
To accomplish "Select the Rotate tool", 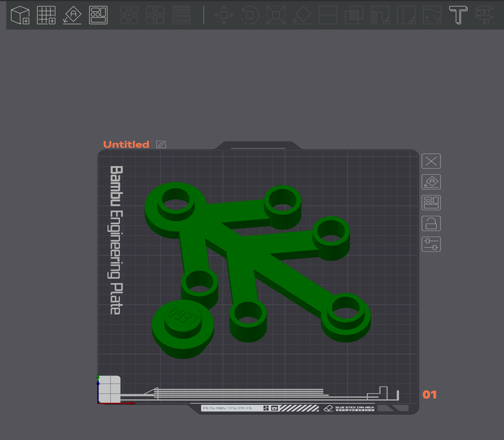I will pyautogui.click(x=250, y=15).
